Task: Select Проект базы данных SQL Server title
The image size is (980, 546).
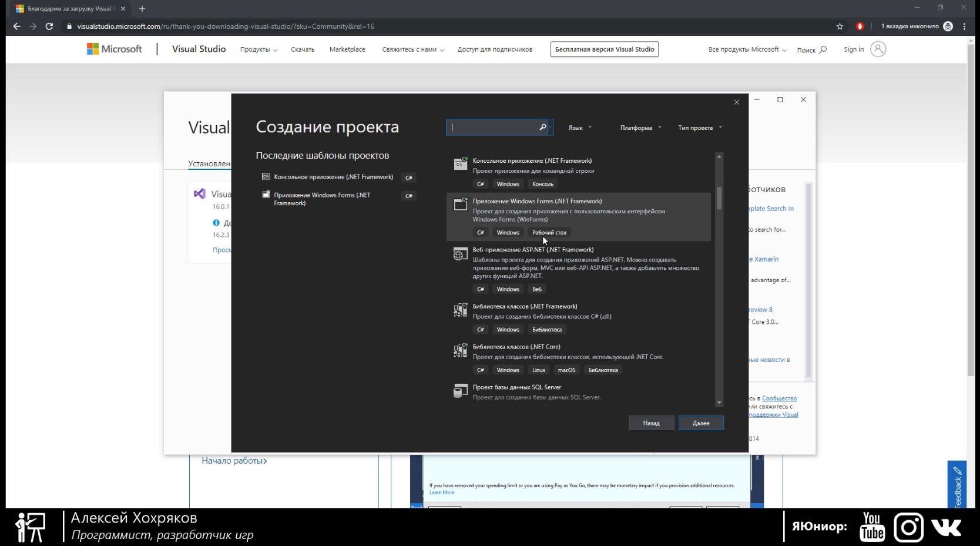Action: 517,387
